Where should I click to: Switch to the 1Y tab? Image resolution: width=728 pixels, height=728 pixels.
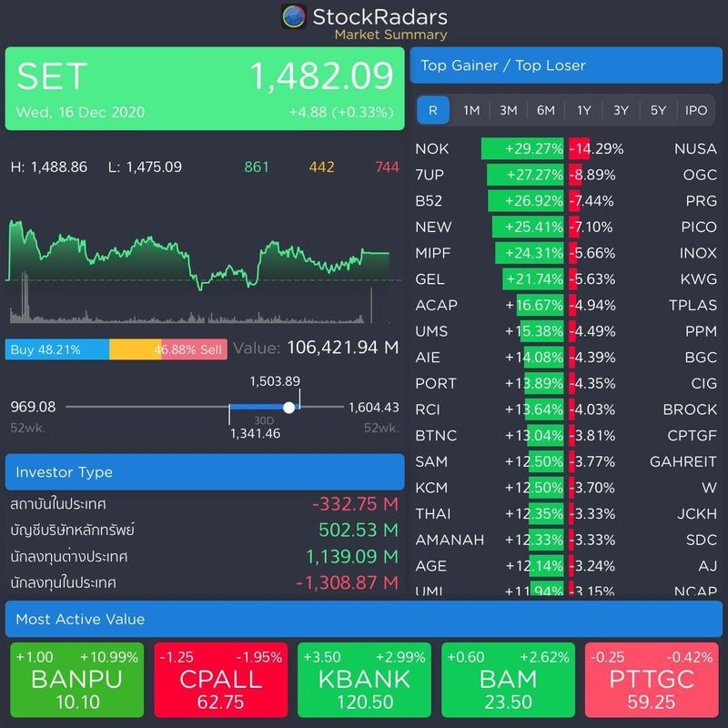582,110
